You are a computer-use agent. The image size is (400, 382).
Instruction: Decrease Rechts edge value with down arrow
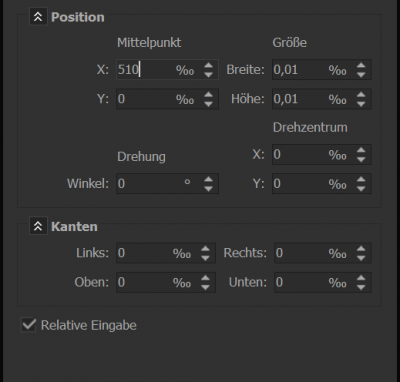point(361,258)
